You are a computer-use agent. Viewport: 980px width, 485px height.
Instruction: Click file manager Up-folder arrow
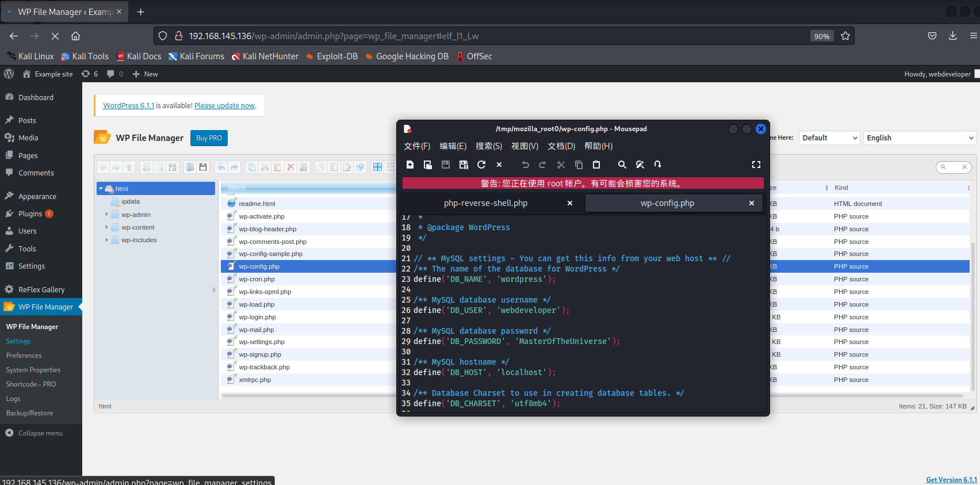[129, 167]
